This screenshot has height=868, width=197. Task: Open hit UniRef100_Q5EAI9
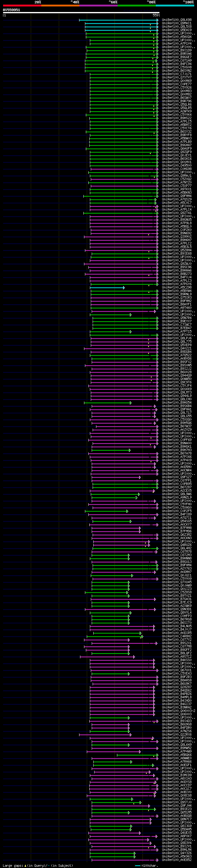[x=176, y=30]
